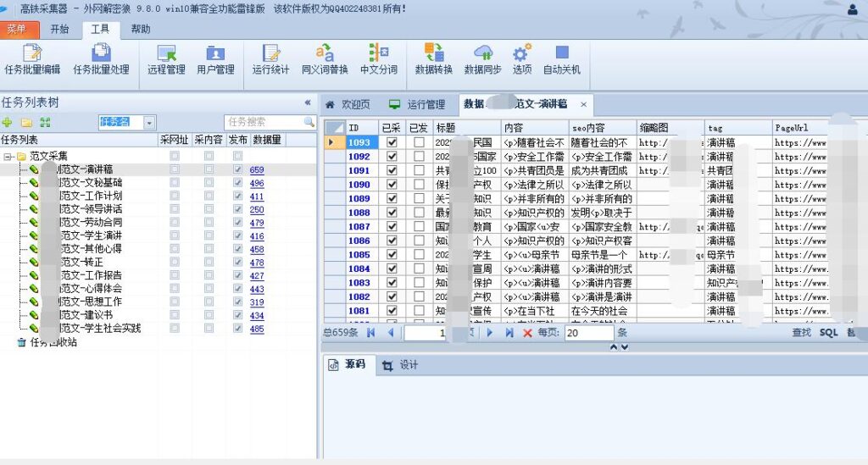
Task: Select 范文-领导讲话 task in tree
Action: point(91,209)
